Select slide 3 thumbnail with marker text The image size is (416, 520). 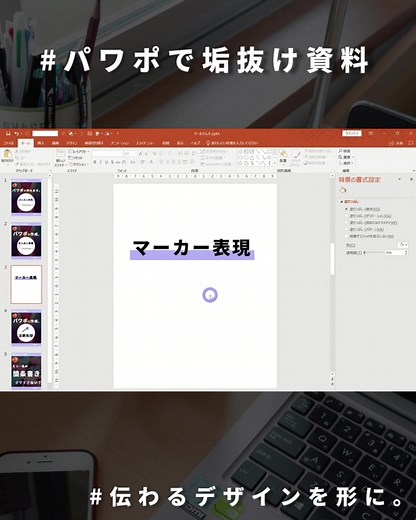click(26, 284)
